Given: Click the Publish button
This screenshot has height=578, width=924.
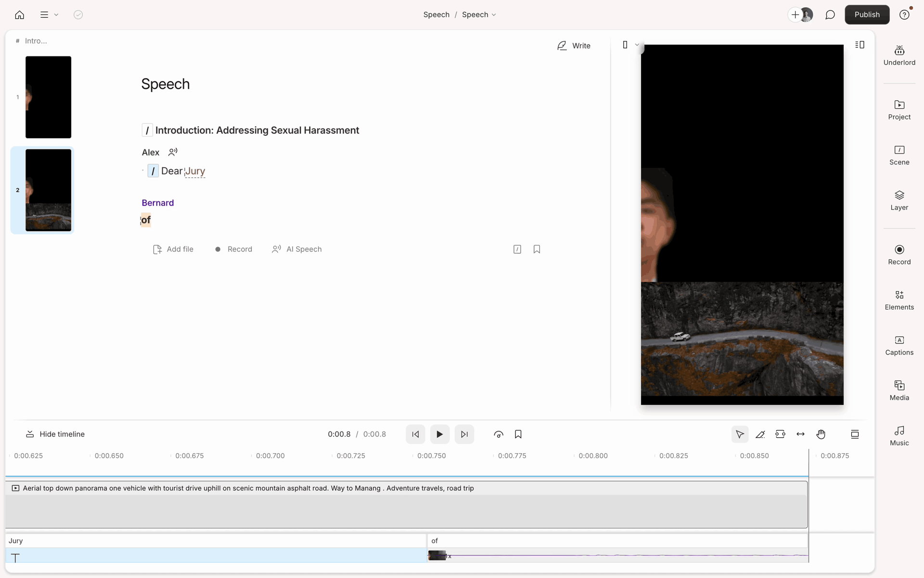Looking at the screenshot, I should click(x=867, y=14).
